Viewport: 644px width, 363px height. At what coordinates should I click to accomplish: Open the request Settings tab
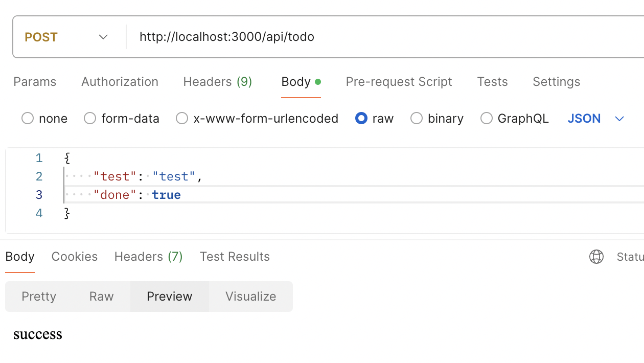pos(556,82)
